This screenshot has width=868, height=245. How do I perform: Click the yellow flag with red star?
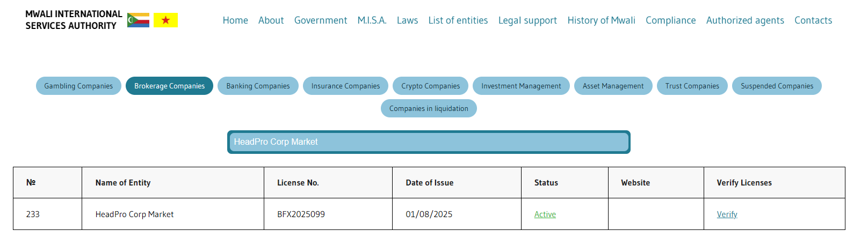[x=165, y=20]
